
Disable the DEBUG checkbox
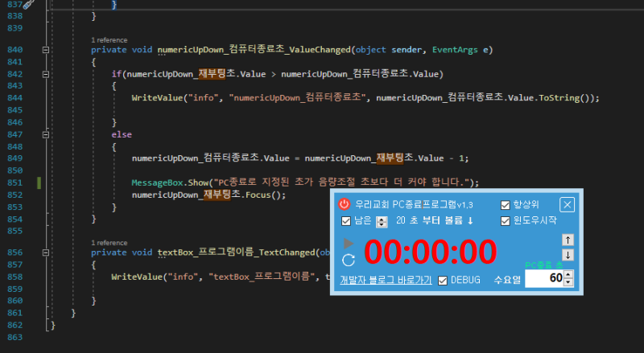pyautogui.click(x=442, y=281)
